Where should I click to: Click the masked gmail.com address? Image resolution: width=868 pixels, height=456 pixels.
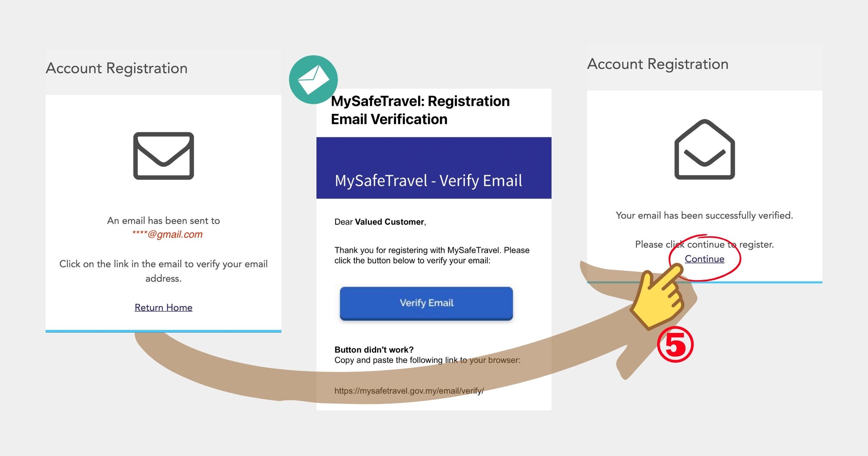167,235
